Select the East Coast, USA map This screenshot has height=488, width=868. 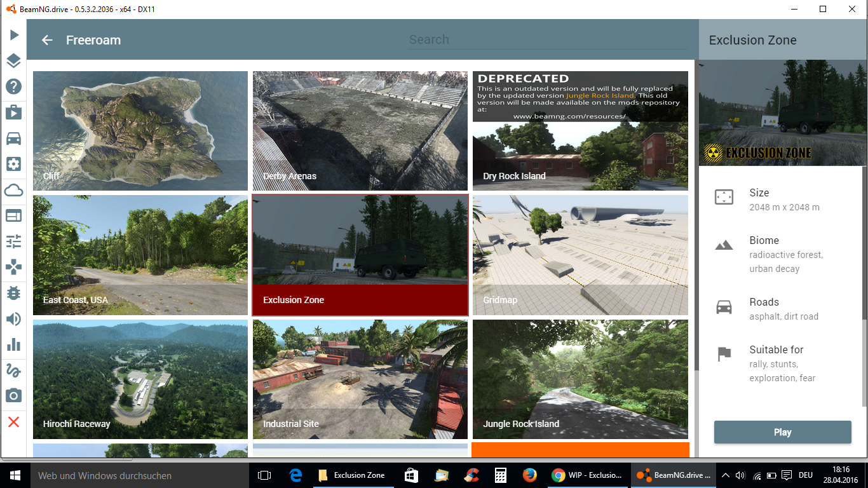point(140,255)
